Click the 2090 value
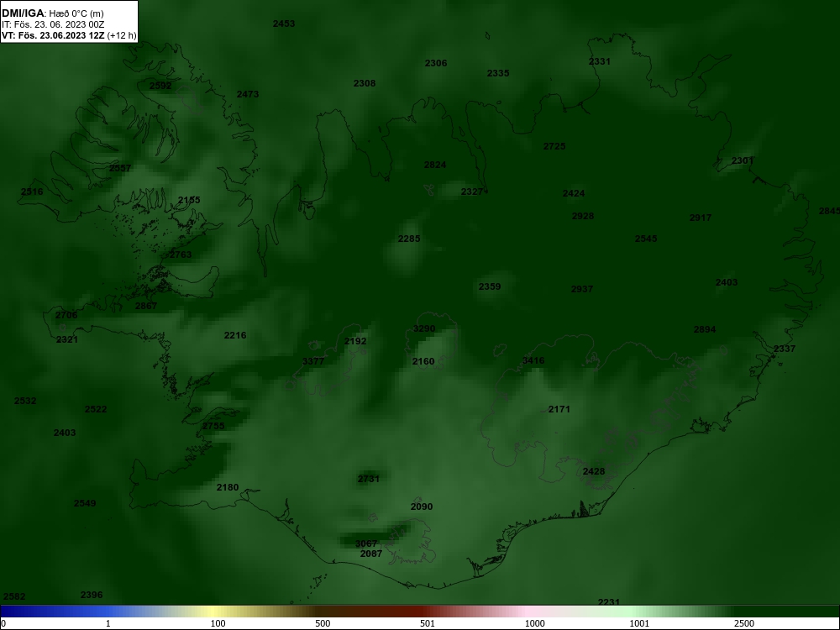 (422, 507)
